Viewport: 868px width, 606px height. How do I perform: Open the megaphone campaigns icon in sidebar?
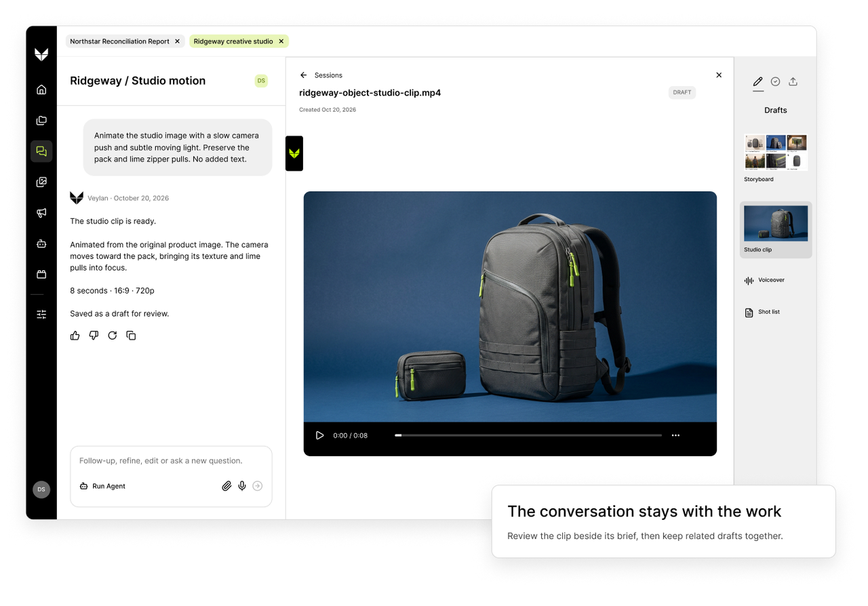coord(41,213)
